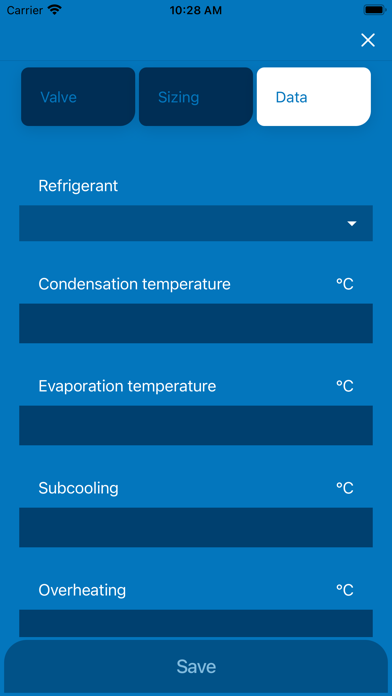The image size is (392, 696).
Task: Close the form with the X icon
Action: [x=368, y=40]
